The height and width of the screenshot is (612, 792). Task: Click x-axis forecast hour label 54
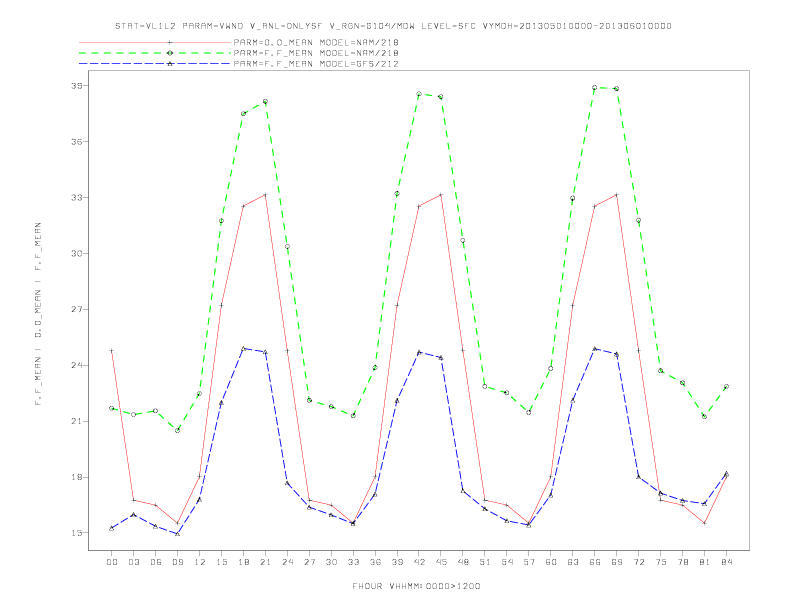click(x=507, y=562)
